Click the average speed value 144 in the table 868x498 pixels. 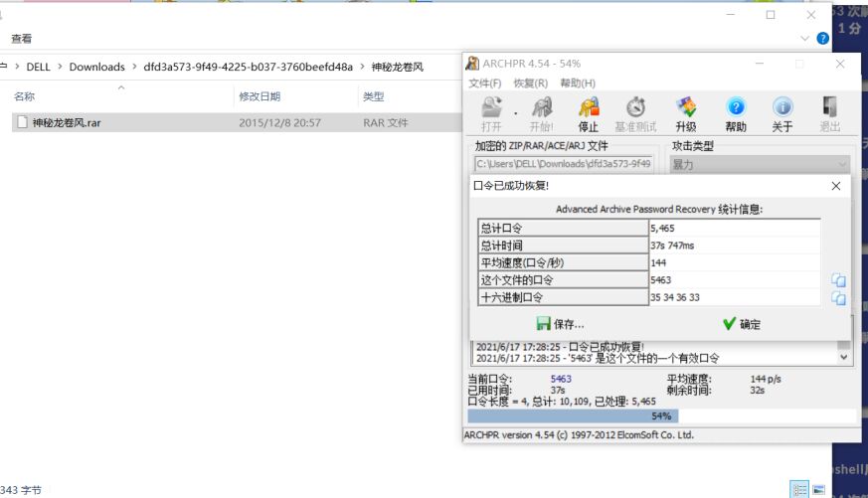658,262
